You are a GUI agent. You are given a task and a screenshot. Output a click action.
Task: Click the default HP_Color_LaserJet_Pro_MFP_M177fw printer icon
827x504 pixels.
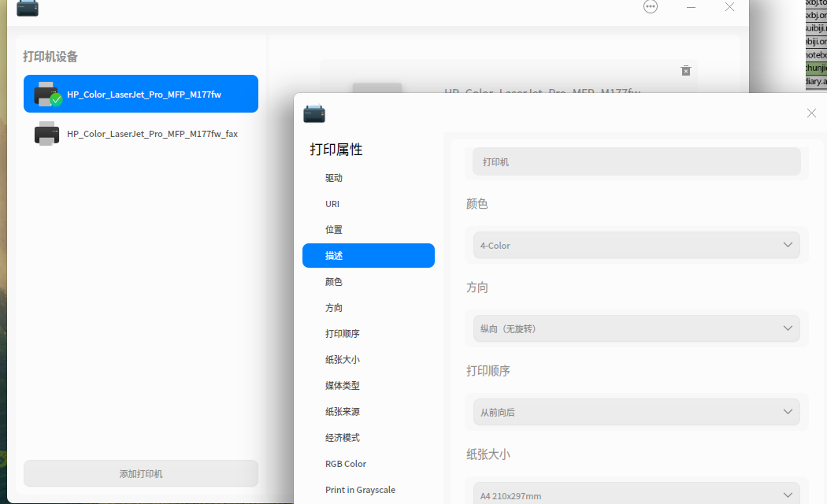47,94
